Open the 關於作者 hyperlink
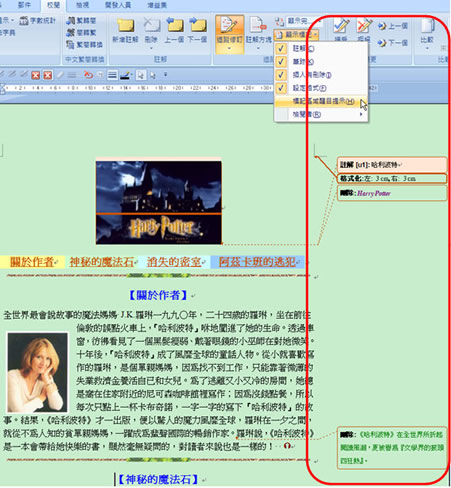This screenshot has width=451, height=488. coord(32,262)
